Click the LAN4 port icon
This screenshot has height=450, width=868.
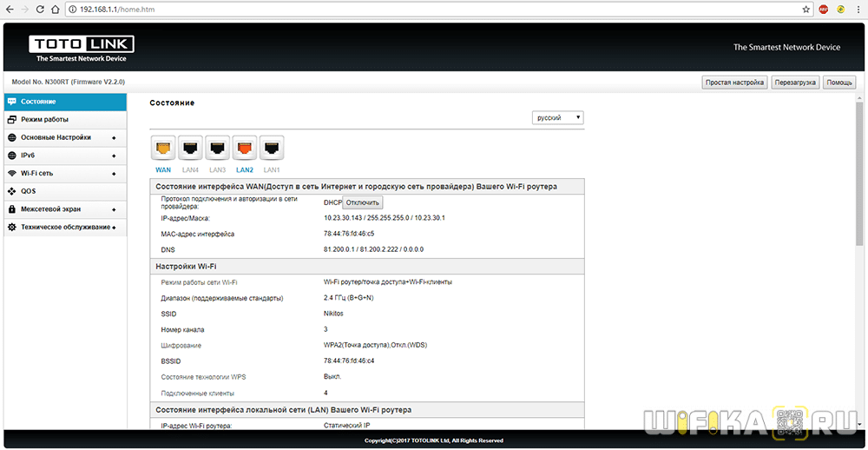point(190,147)
